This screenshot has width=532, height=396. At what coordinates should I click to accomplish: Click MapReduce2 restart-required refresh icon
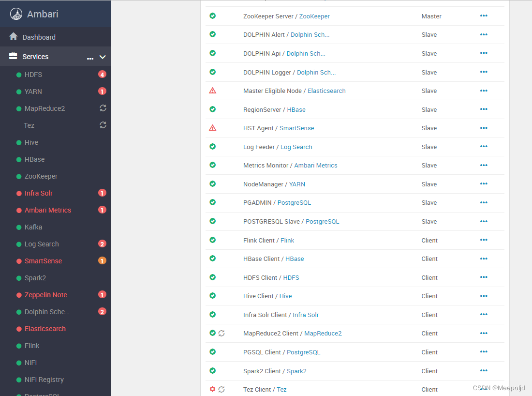103,108
